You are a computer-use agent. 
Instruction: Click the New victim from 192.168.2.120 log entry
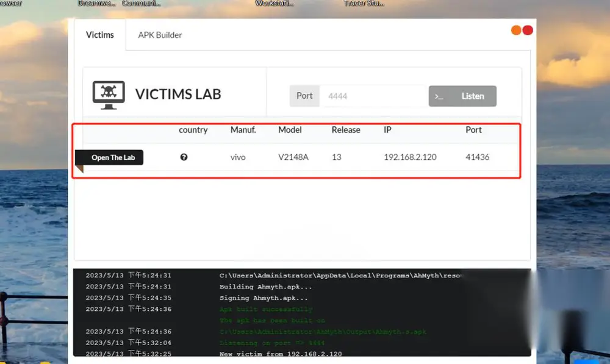281,354
